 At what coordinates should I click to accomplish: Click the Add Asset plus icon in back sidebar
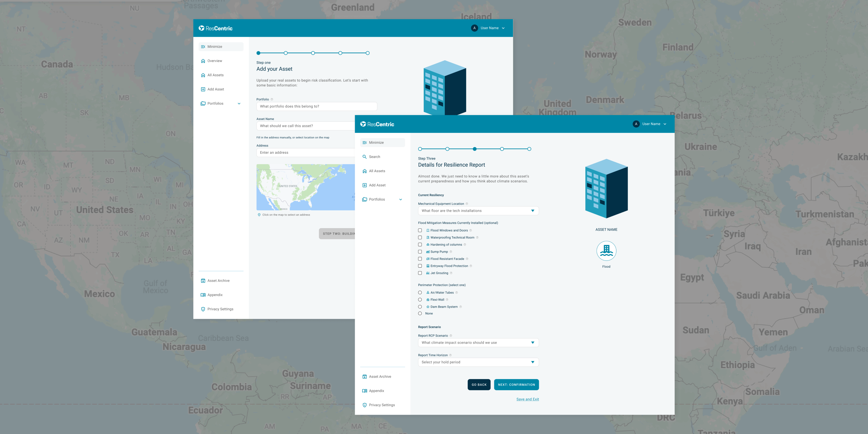(x=203, y=89)
